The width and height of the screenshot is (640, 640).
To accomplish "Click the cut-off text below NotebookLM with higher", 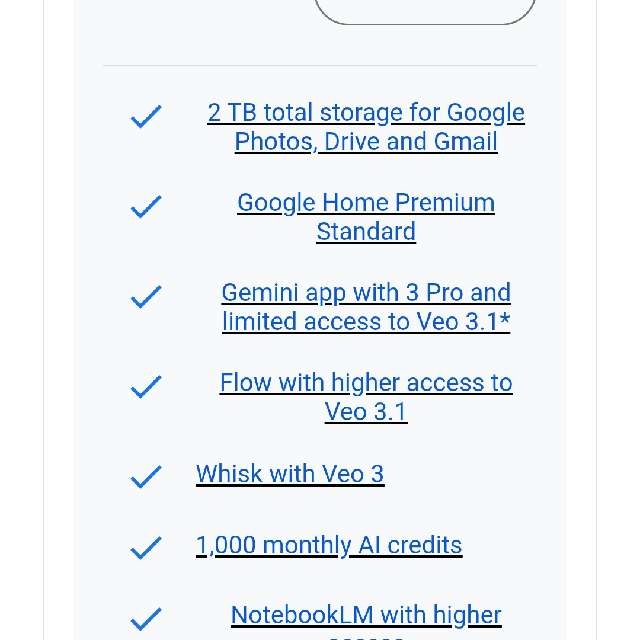I will 366,636.
